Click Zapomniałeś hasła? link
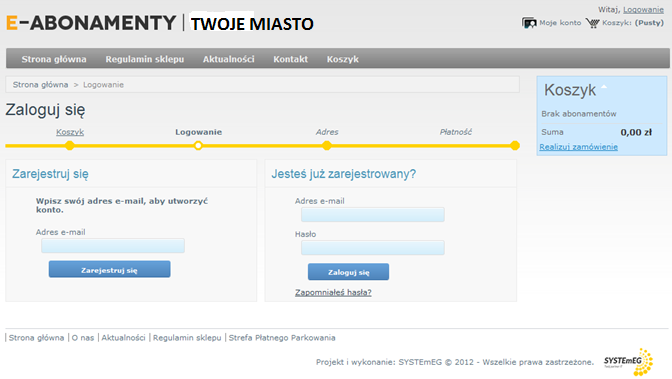This screenshot has height=379, width=672. tap(333, 292)
